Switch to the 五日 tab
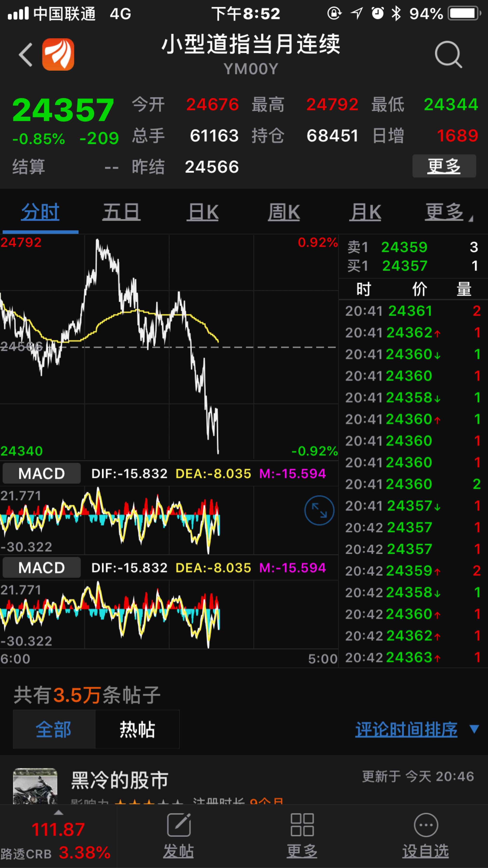This screenshot has height=868, width=488. click(x=121, y=212)
